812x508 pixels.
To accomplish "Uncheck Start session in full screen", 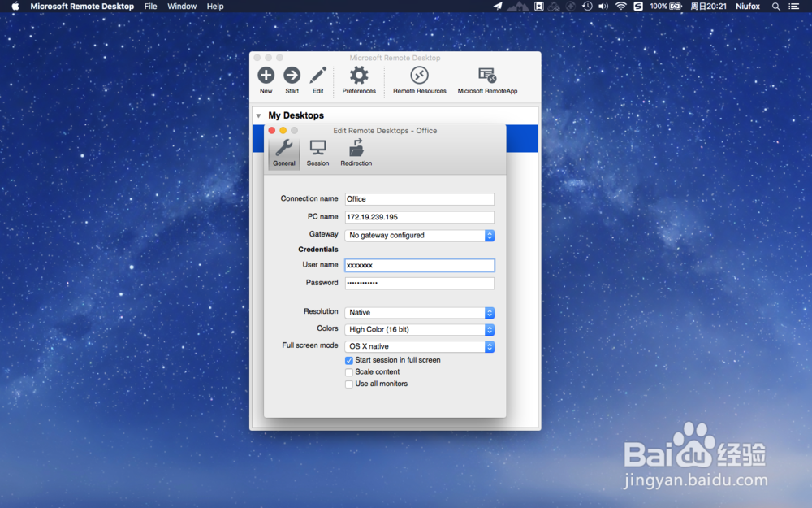I will coord(349,360).
